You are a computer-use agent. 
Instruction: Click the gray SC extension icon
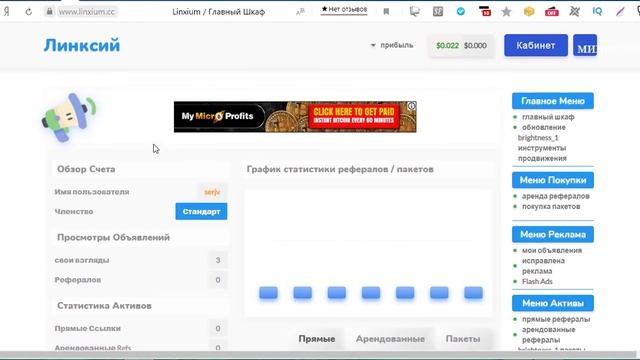coord(438,11)
